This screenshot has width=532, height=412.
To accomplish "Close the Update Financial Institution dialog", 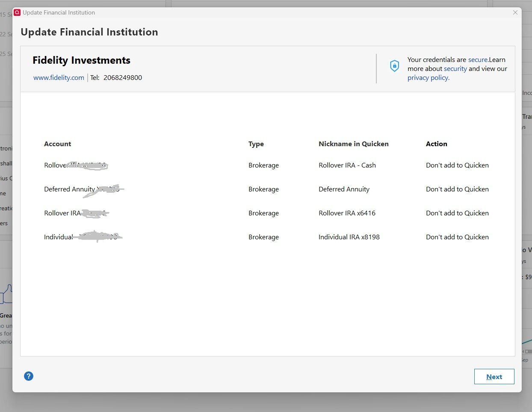I will click(515, 13).
